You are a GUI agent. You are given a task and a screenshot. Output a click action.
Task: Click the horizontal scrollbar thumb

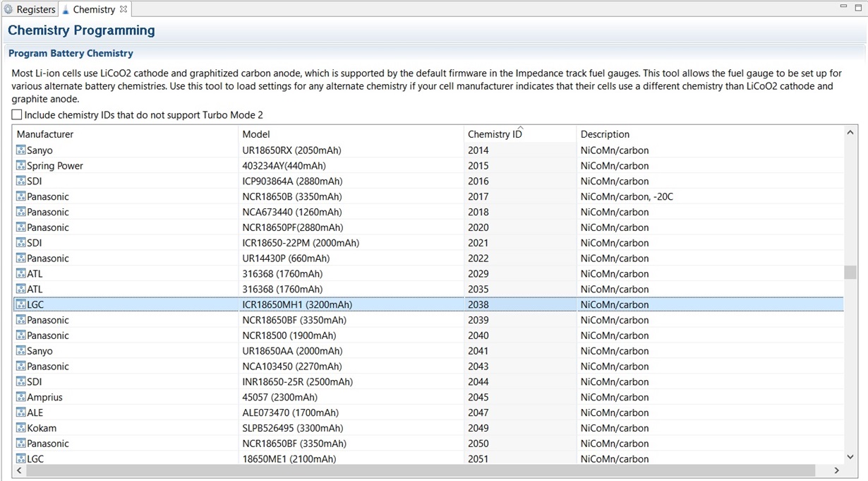[420, 470]
